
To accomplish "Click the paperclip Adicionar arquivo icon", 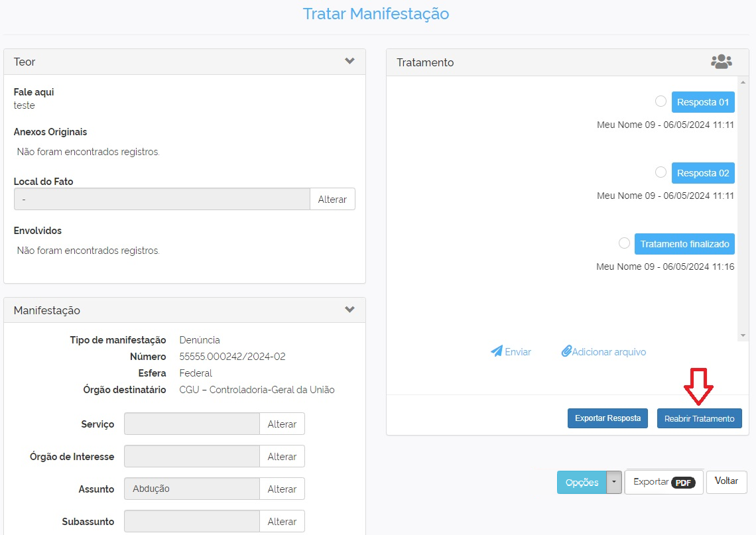I will tap(566, 351).
